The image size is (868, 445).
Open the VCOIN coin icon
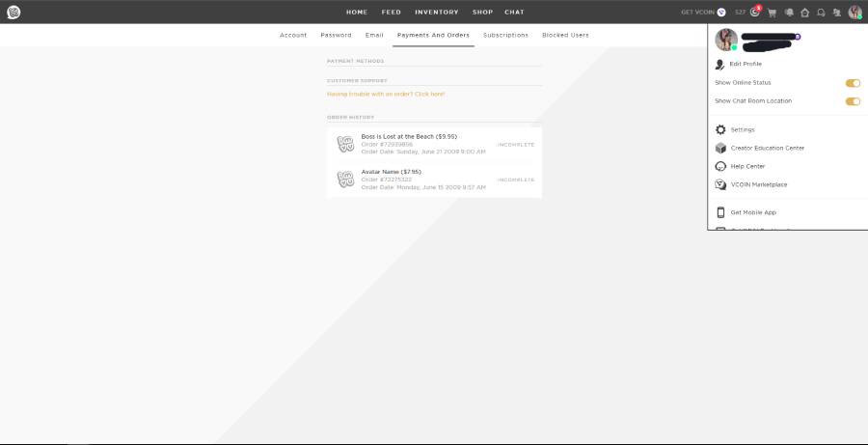tap(721, 13)
